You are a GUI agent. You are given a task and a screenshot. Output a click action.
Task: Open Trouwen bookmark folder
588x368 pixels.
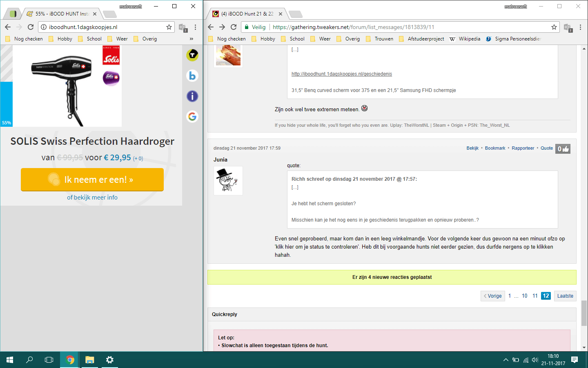(x=380, y=39)
